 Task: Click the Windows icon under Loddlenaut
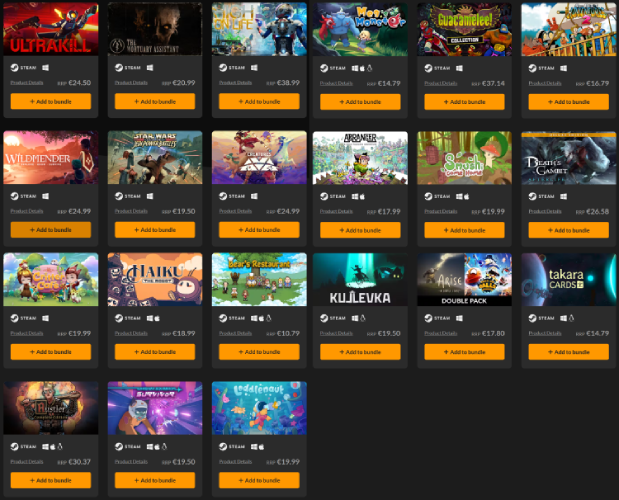point(254,446)
